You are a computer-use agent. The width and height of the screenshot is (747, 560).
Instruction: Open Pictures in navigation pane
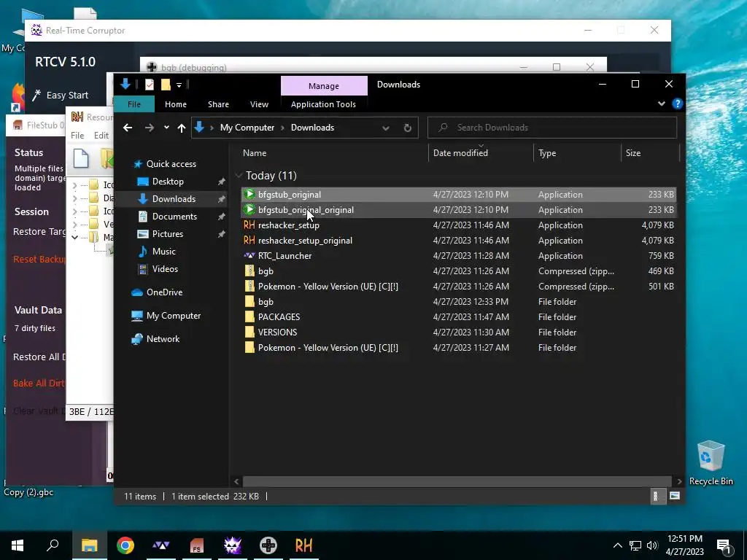pyautogui.click(x=161, y=234)
